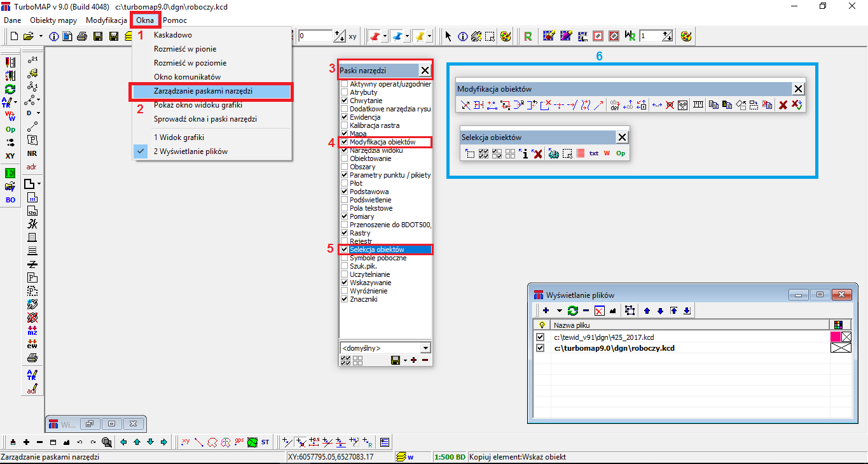
Task: Click the red lines list icon in Selekcja obiektów
Action: coord(581,153)
